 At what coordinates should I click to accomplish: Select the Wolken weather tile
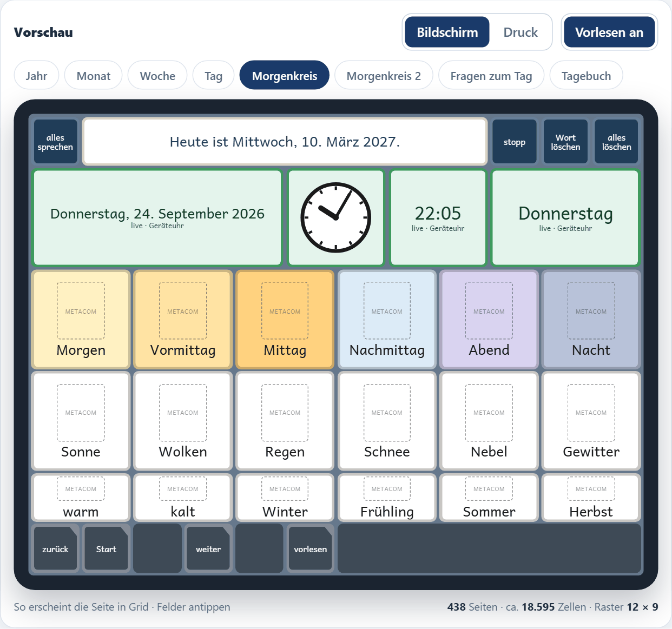pyautogui.click(x=183, y=421)
